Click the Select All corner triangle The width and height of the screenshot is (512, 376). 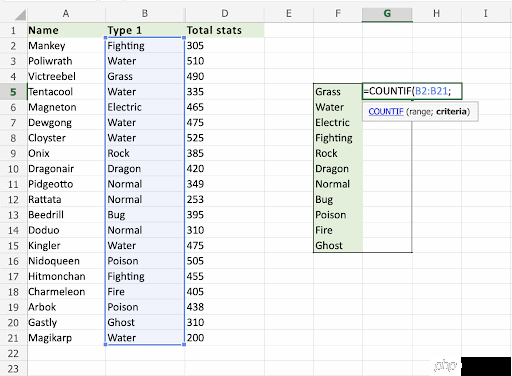[x=20, y=14]
